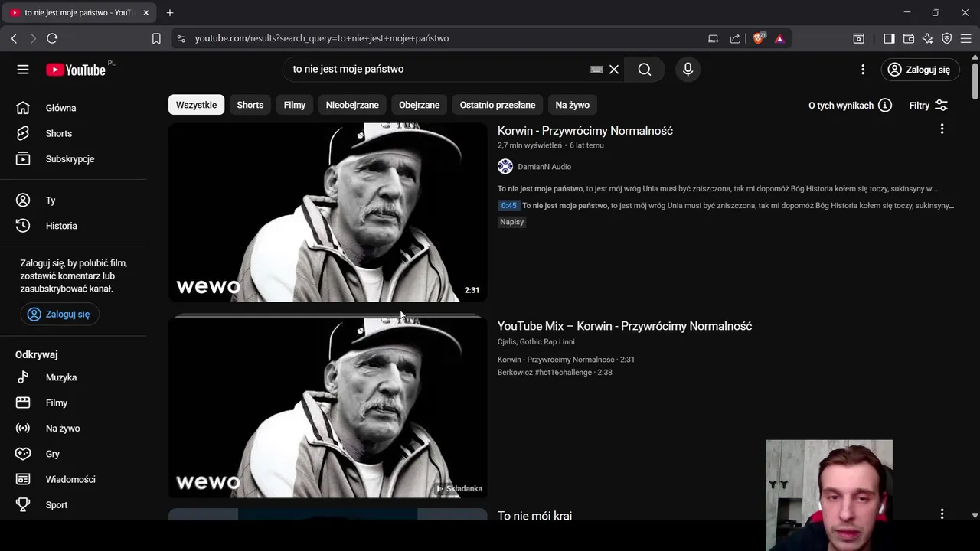Open YouTube settings three-dot menu
Image resolution: width=980 pixels, height=551 pixels.
tap(863, 70)
